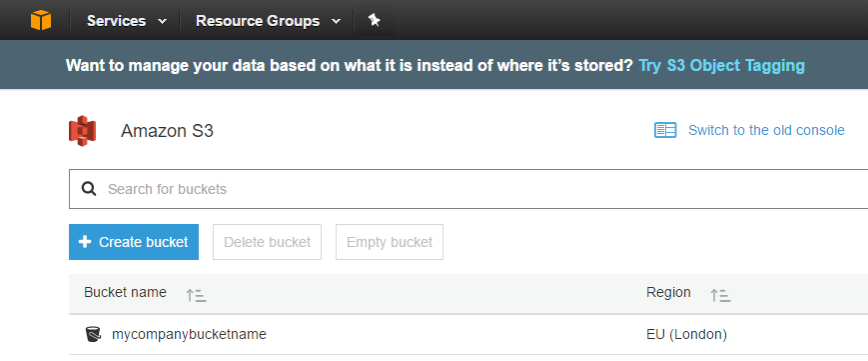Open the Services dropdown menu
This screenshot has width=868, height=361.
click(127, 21)
